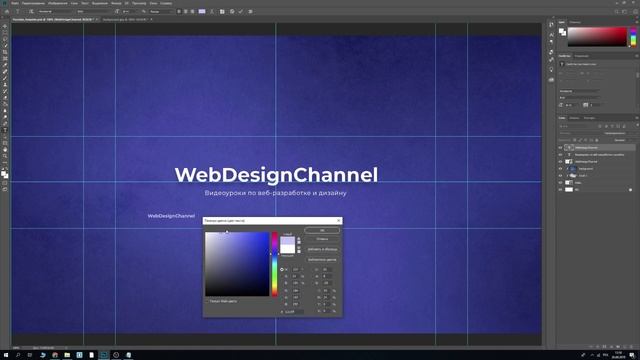640x360 pixels.
Task: Open the Layers panel flyout menu
Action: (x=636, y=118)
